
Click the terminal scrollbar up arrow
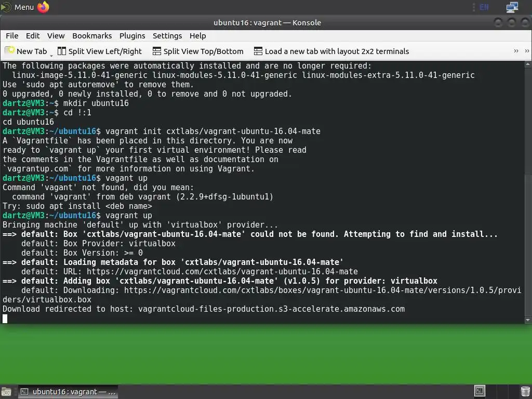[528, 64]
